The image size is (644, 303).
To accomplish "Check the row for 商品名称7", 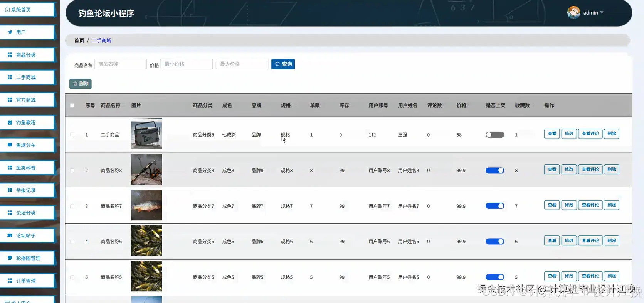I will [72, 206].
